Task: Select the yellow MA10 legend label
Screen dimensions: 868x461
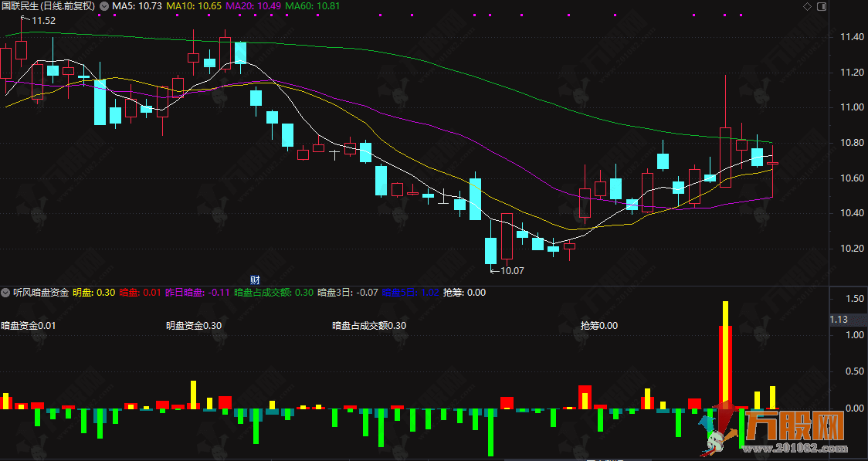Action: pos(184,6)
